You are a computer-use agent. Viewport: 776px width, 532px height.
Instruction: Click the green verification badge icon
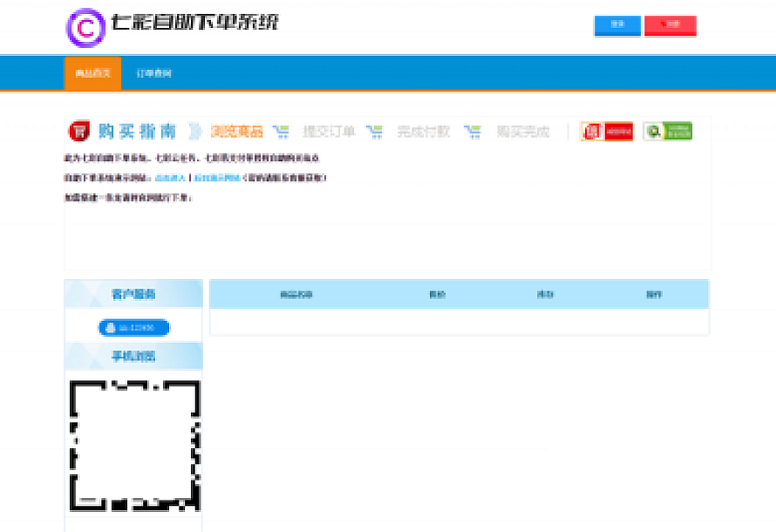[668, 132]
